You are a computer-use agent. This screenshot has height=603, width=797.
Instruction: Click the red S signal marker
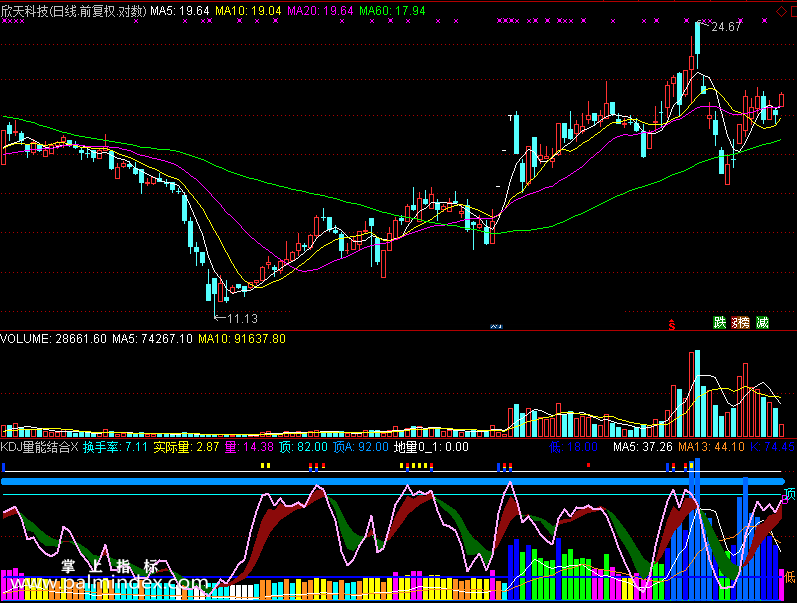click(x=671, y=324)
